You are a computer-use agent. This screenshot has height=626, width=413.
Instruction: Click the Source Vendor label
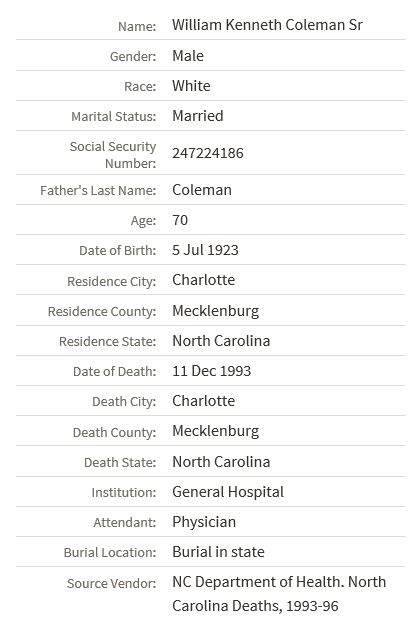111,583
